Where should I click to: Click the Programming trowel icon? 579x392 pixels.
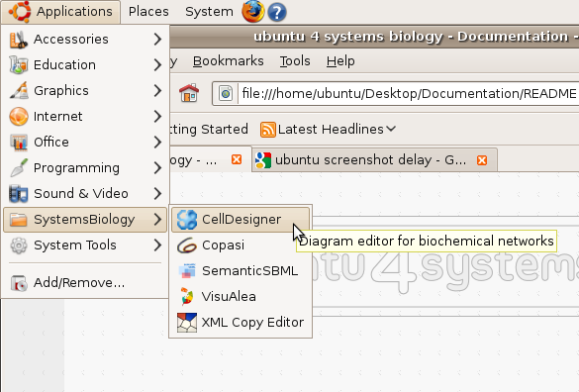coord(19,167)
